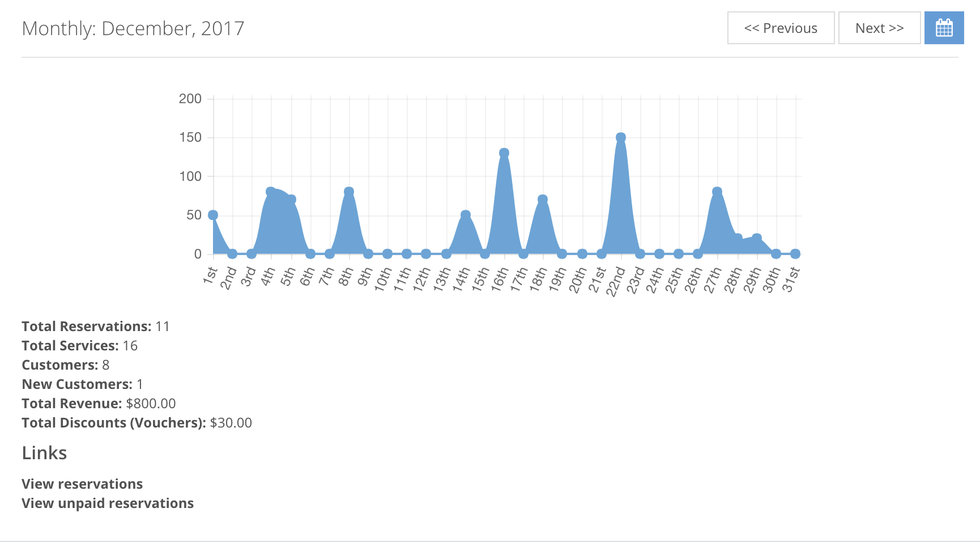Viewport: 980px width, 542px height.
Task: Advance to January using Next >>
Action: pos(879,27)
